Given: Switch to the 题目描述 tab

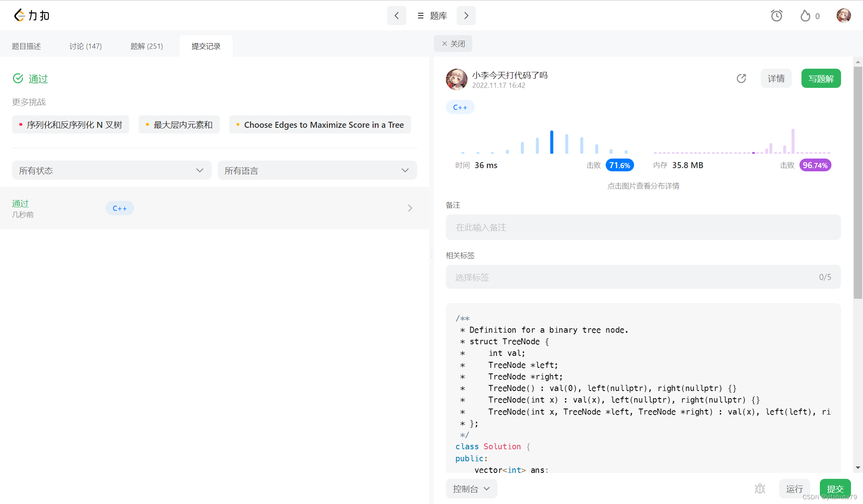Looking at the screenshot, I should point(26,46).
